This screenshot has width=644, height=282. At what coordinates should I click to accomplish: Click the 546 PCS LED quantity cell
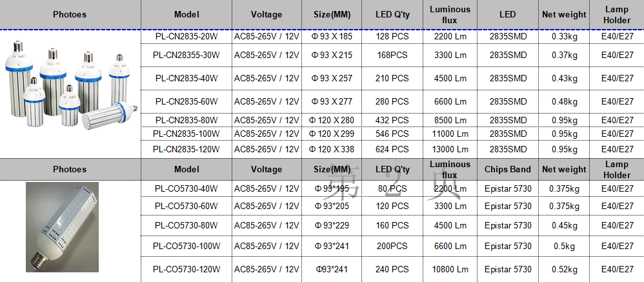coord(392,134)
